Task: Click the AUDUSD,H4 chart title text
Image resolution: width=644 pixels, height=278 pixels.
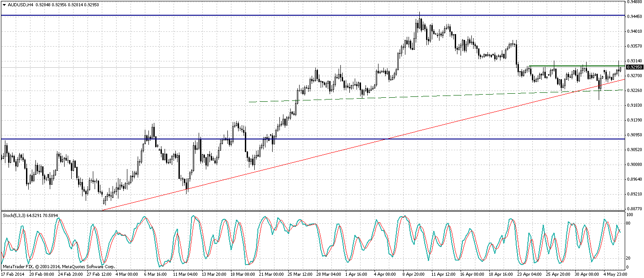Action: (x=19, y=4)
